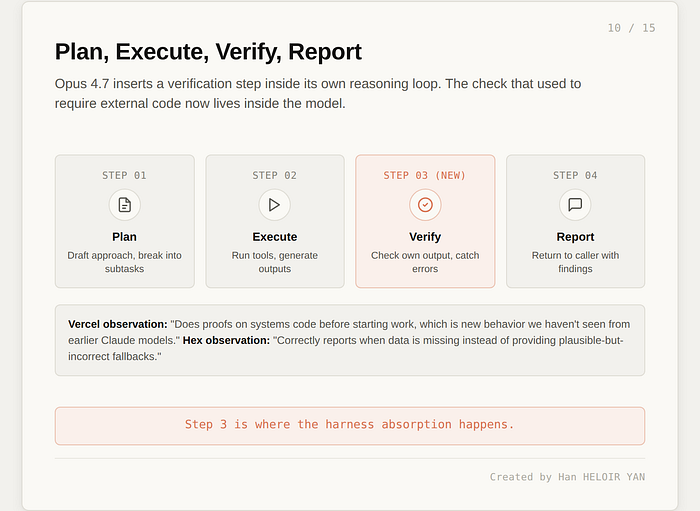Select the STEP 02 label
Screen dimensions: 700x511
point(275,175)
